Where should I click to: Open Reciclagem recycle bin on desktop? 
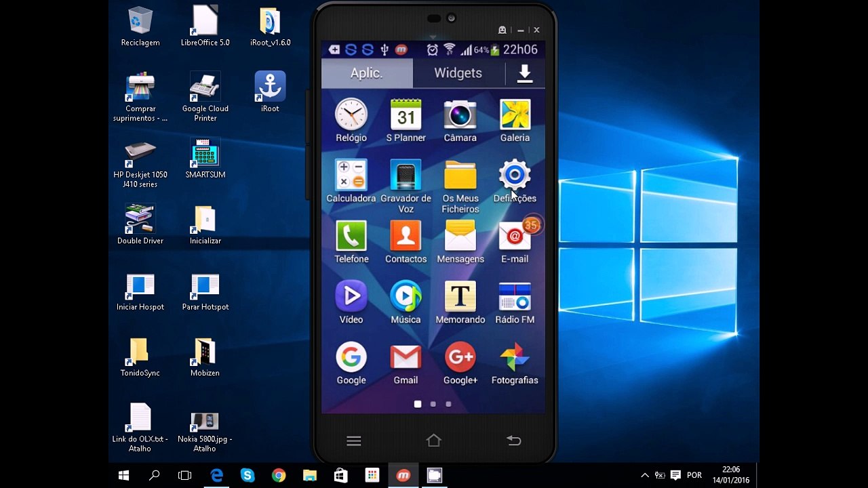click(140, 26)
